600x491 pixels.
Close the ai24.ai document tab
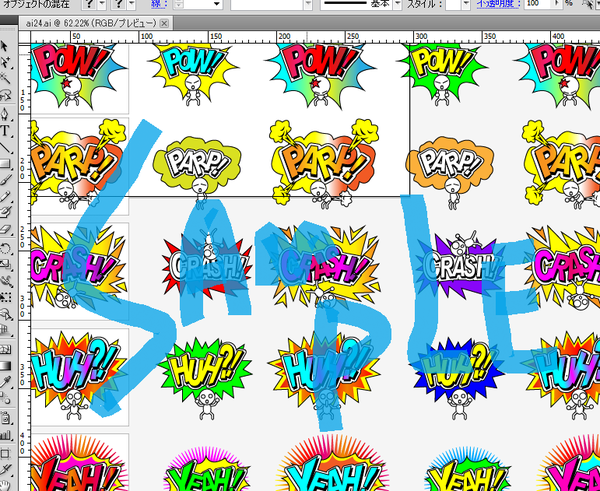[164, 23]
